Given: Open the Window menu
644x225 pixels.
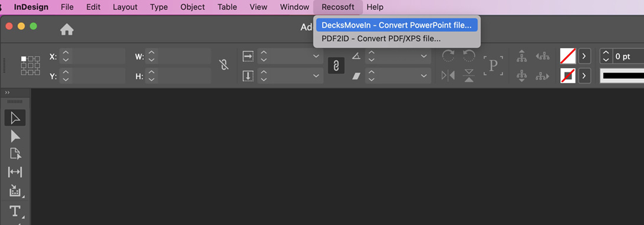Looking at the screenshot, I should (x=294, y=7).
